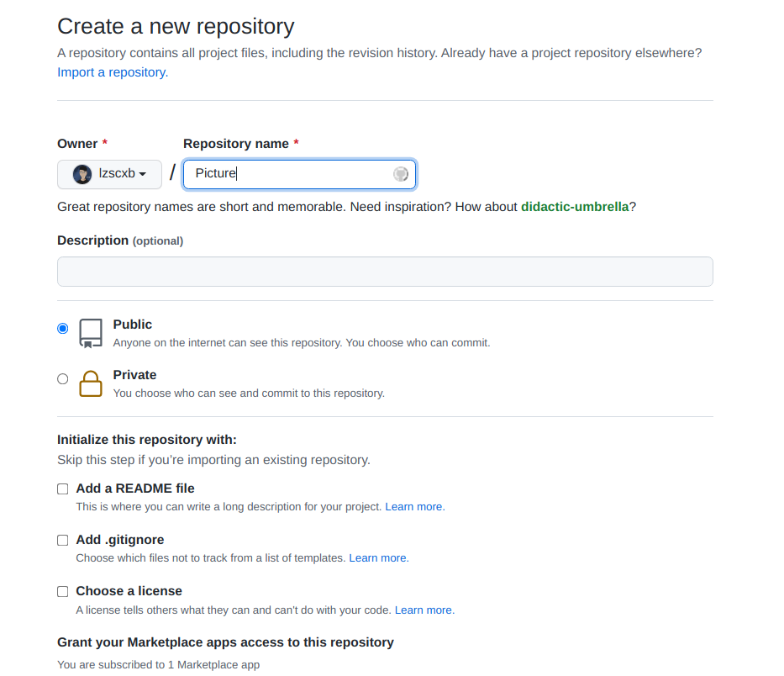Open Learn more link for .gitignore templates
Image resolution: width=784 pixels, height=676 pixels.
tap(378, 558)
